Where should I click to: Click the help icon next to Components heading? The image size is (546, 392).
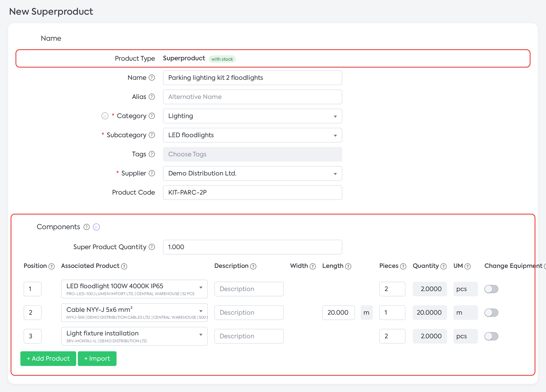86,227
